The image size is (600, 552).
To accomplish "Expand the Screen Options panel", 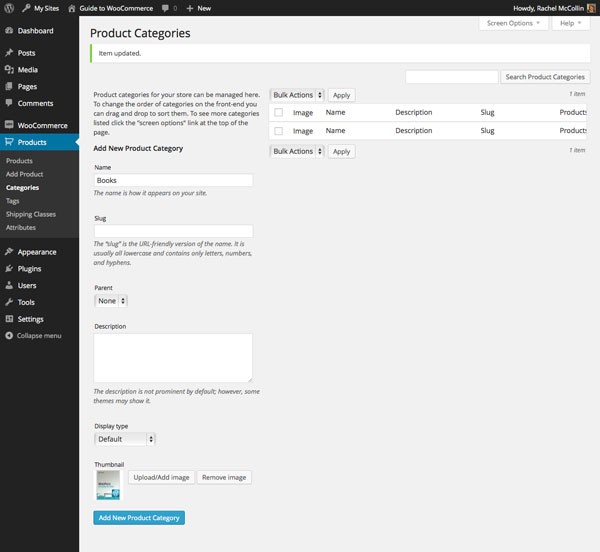I will (513, 23).
